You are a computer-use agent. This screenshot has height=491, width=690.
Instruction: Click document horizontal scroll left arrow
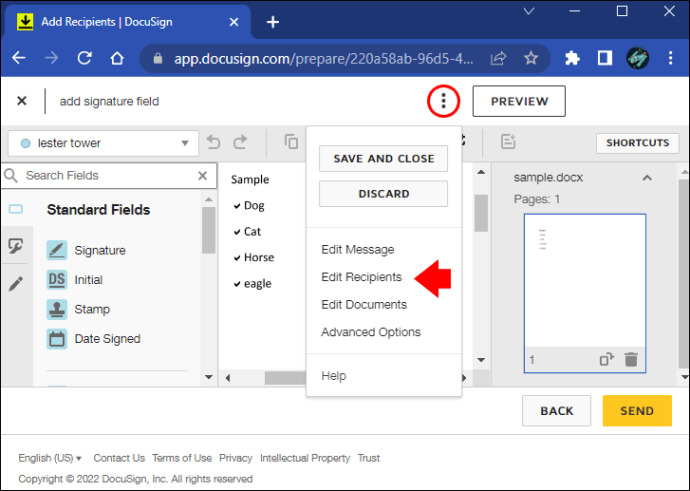228,378
